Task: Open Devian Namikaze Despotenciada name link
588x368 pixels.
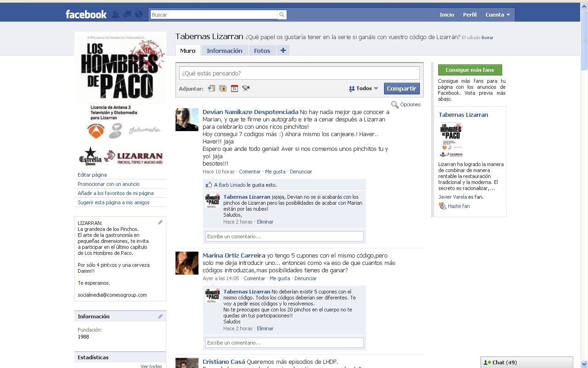Action: click(250, 112)
